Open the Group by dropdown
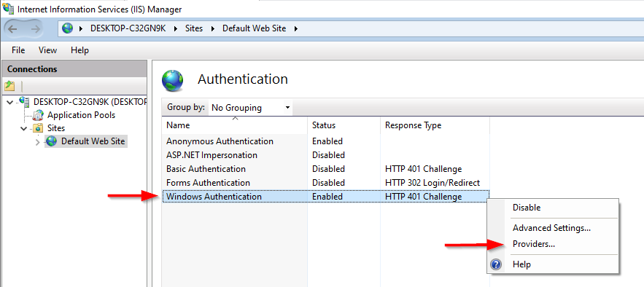Image resolution: width=644 pixels, height=287 pixels. pos(250,108)
